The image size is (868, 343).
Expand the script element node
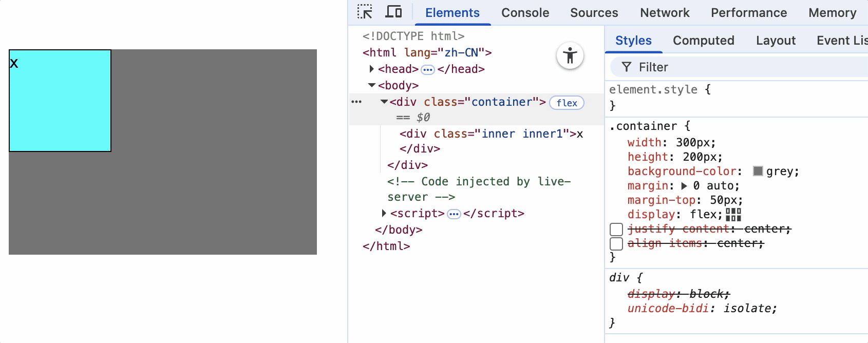click(384, 213)
